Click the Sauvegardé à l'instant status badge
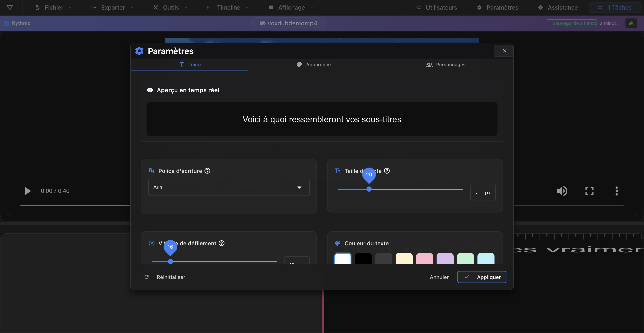644x333 pixels. click(572, 23)
